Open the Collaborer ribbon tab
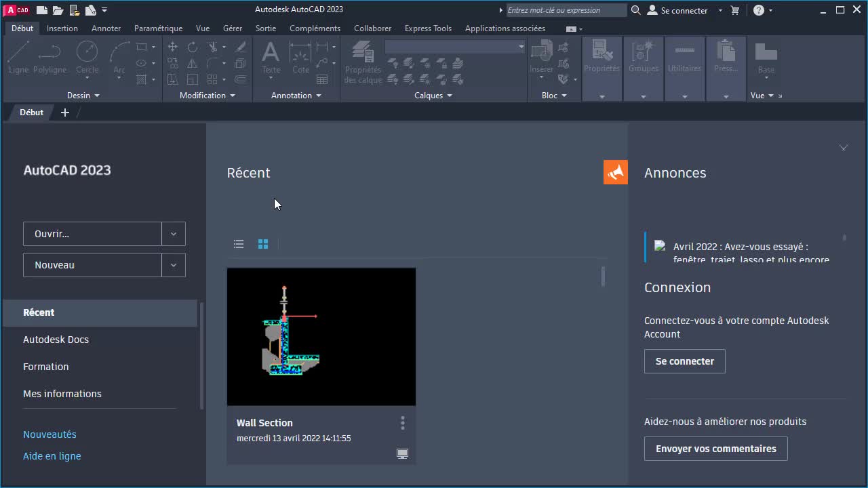The height and width of the screenshot is (488, 868). [373, 28]
